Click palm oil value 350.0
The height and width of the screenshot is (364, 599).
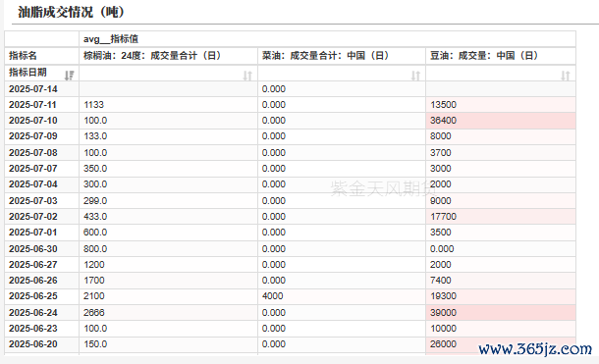95,169
